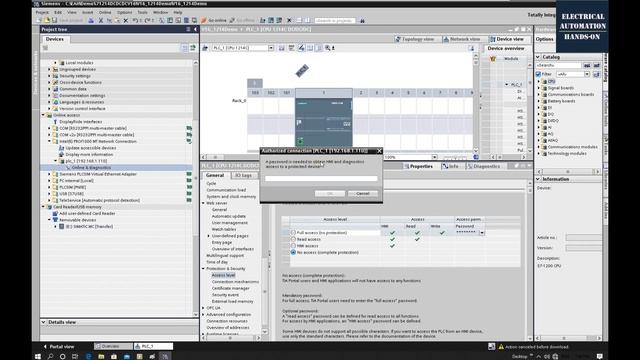Viewport: 640px width, 360px height.
Task: Click the Windows Start button
Action: [38, 356]
